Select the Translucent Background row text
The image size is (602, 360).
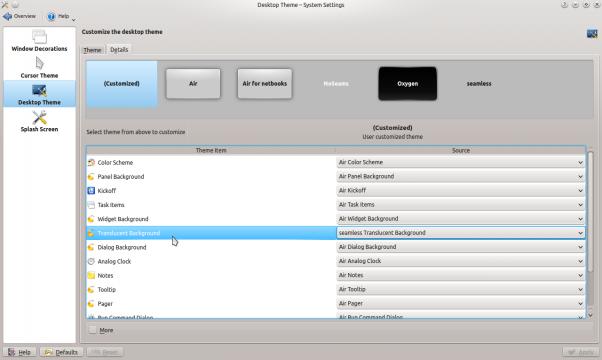[x=129, y=233]
